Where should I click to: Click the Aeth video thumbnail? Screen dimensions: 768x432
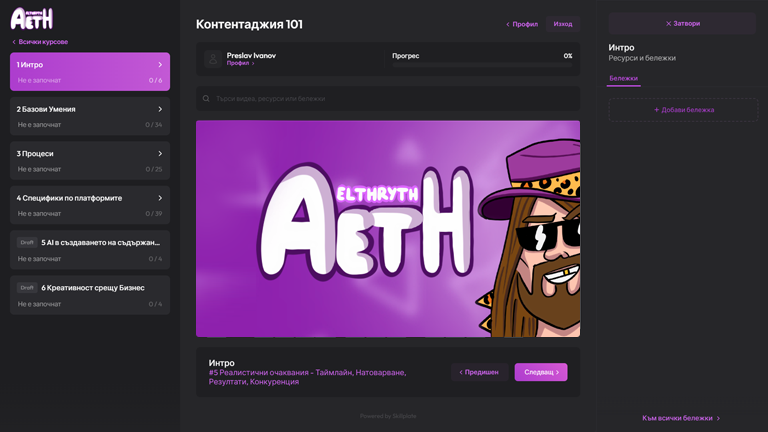point(387,229)
